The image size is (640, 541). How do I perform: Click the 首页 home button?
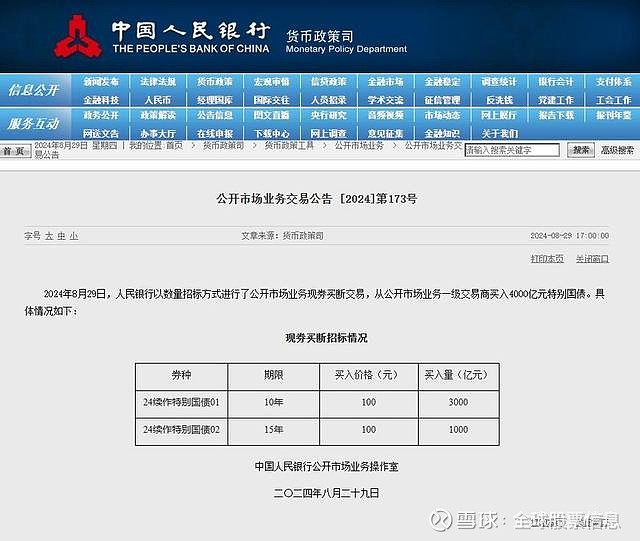[14, 151]
